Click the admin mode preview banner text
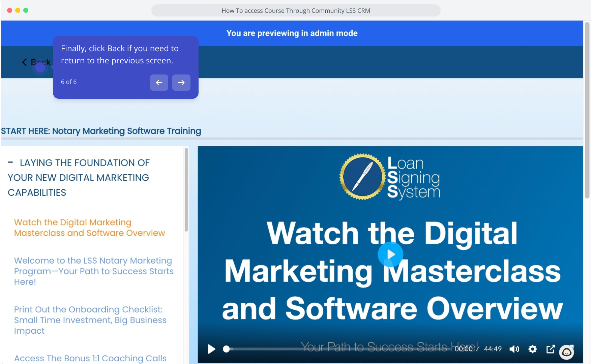 click(x=292, y=33)
